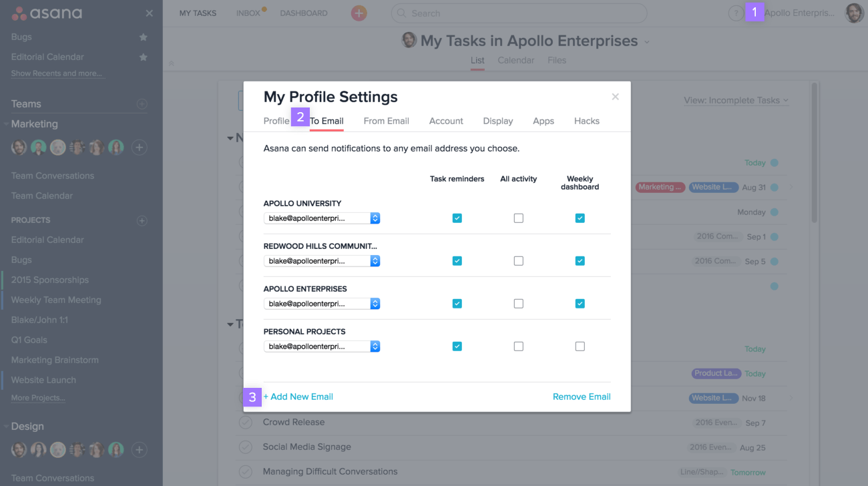Image resolution: width=868 pixels, height=486 pixels.
Task: Uncheck Task reminders for Apollo University
Action: (457, 218)
